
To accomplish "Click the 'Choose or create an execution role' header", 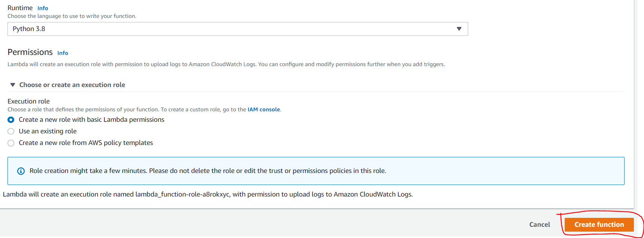I will coord(72,85).
